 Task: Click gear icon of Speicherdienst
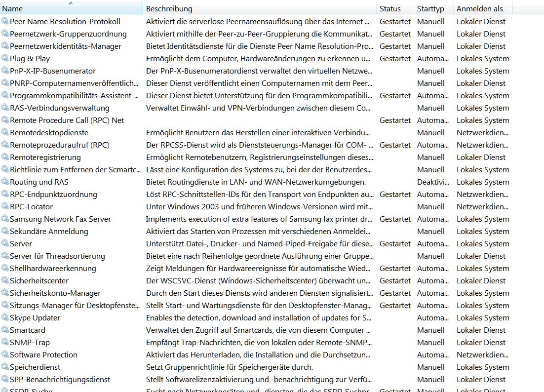pos(5,367)
